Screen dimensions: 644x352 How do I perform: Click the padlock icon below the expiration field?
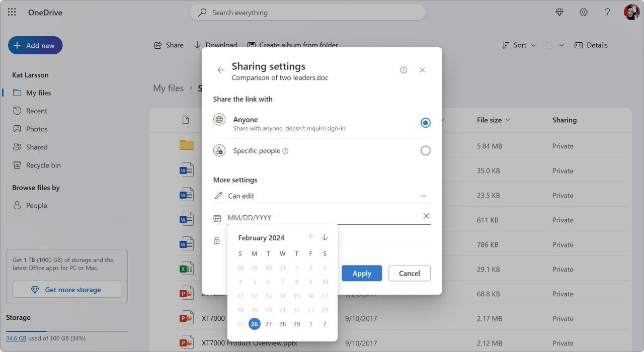coord(217,240)
